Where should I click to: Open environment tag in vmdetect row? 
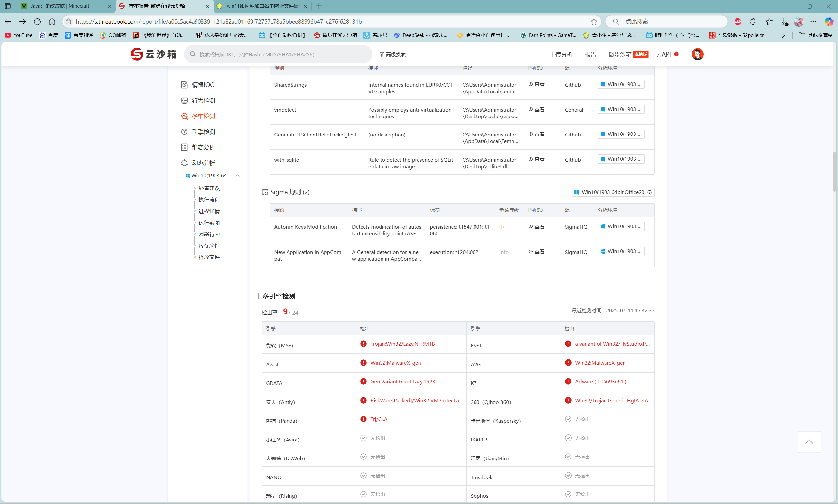(621, 109)
